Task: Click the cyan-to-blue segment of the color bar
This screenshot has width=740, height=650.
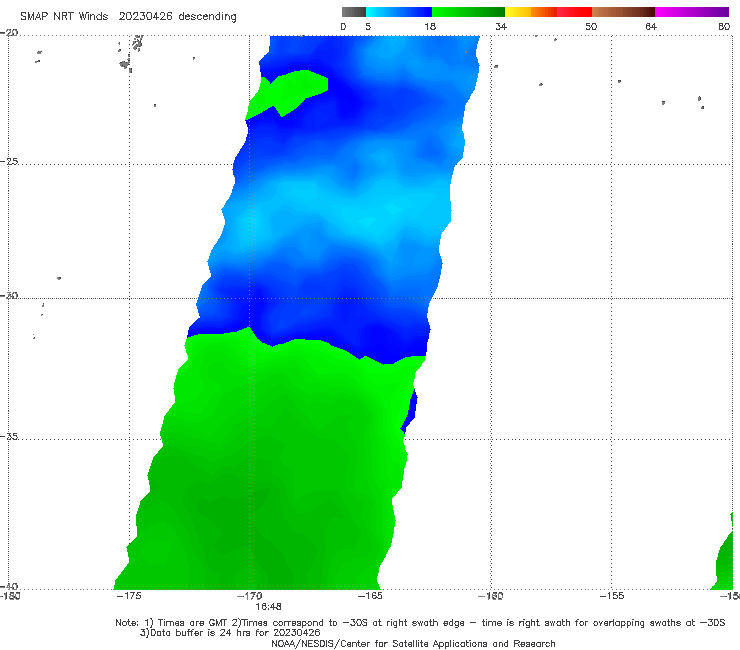Action: [x=399, y=12]
